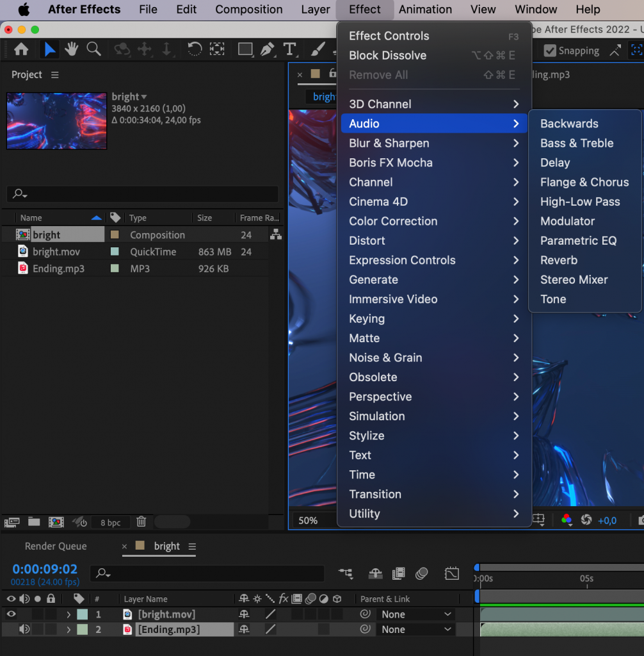Open the 50% magnification dropdown
Screen dimensions: 644x656
click(307, 520)
